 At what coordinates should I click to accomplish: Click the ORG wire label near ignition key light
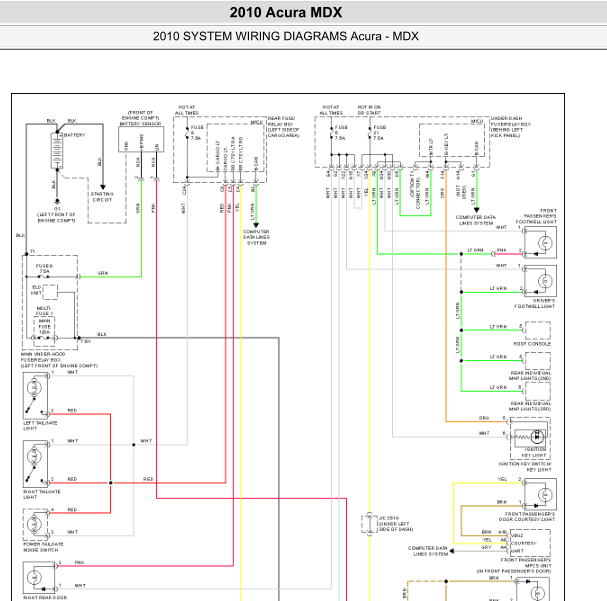[x=484, y=418]
